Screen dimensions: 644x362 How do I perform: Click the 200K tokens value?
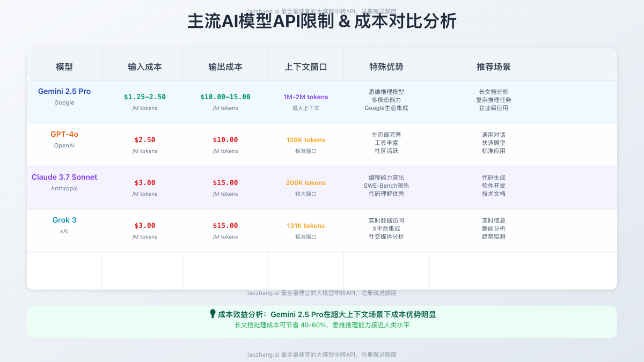pos(306,183)
